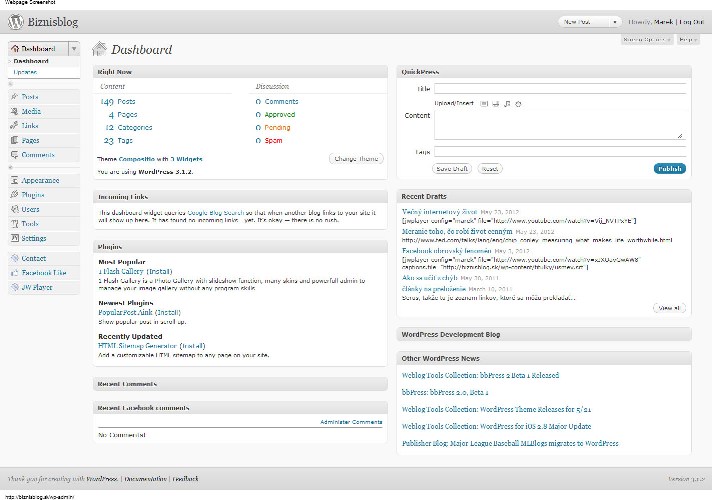Click the Plugins menu plug icon

[15, 195]
